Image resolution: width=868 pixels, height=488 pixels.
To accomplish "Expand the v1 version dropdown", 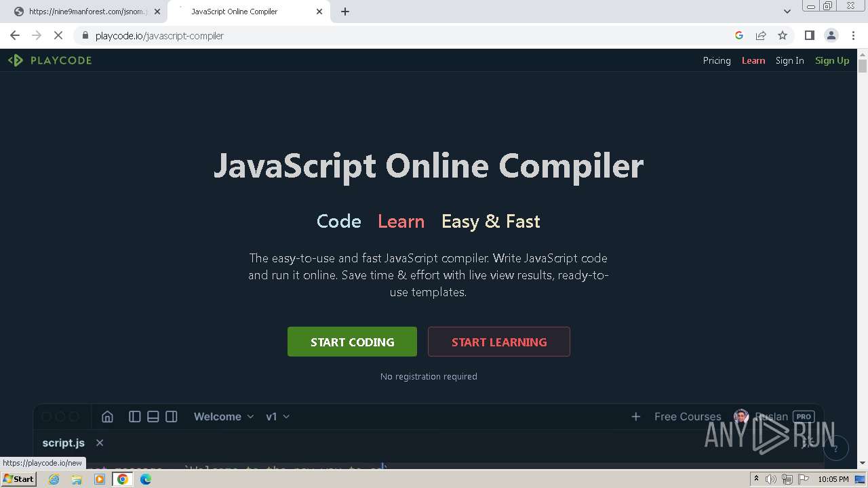I will (277, 417).
